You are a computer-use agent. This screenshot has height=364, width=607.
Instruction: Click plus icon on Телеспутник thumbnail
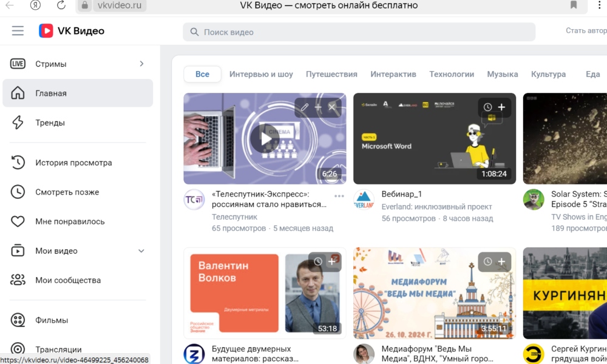318,107
